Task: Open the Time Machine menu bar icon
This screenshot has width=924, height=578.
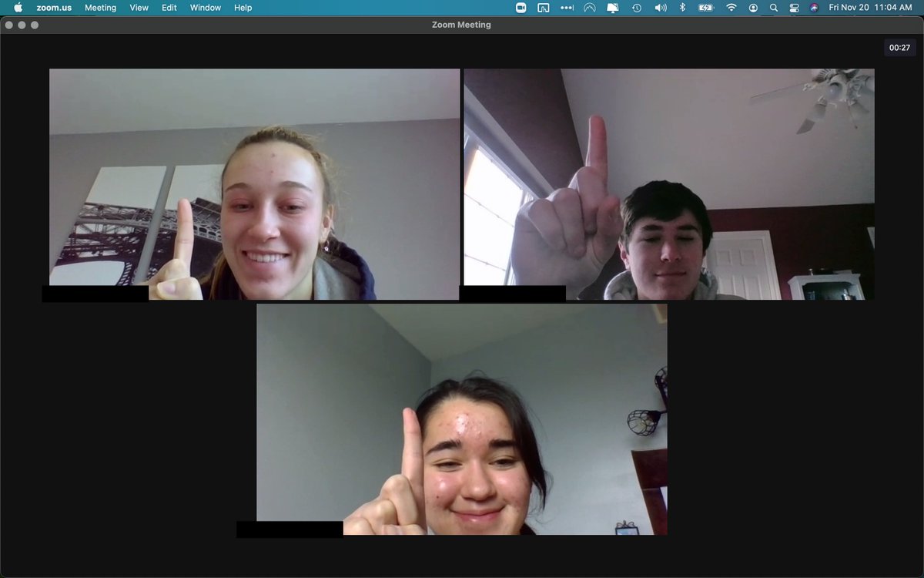Action: [x=637, y=8]
